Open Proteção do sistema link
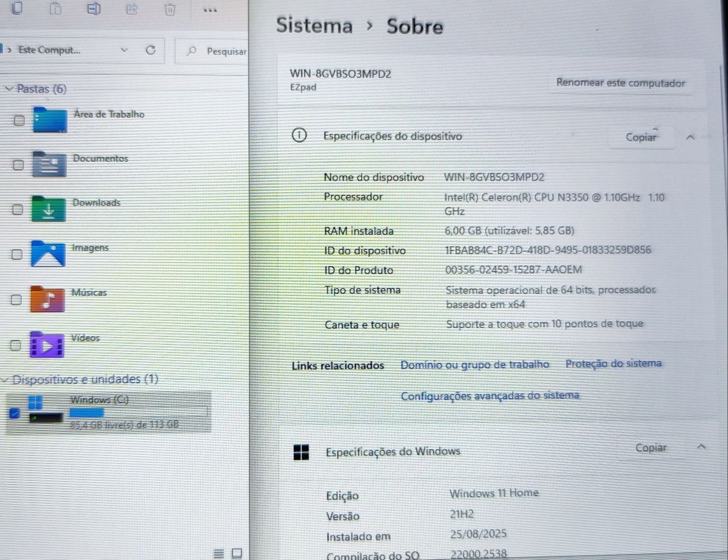The image size is (728, 560). tap(613, 363)
